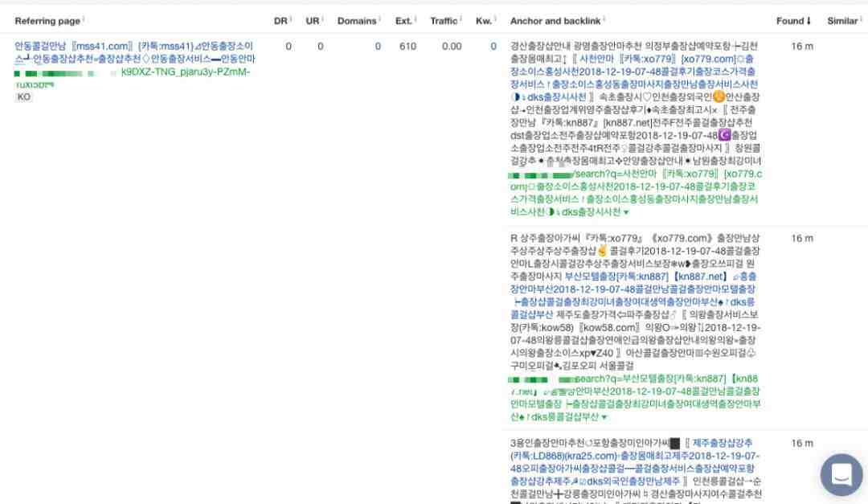Sort table by Found column
This screenshot has height=504, width=868.
[x=790, y=21]
